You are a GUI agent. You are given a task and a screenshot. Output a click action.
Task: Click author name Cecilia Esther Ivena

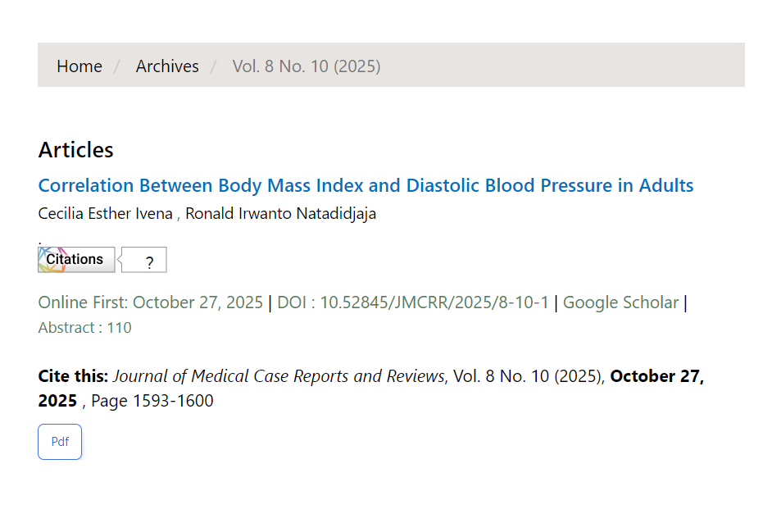pos(106,214)
